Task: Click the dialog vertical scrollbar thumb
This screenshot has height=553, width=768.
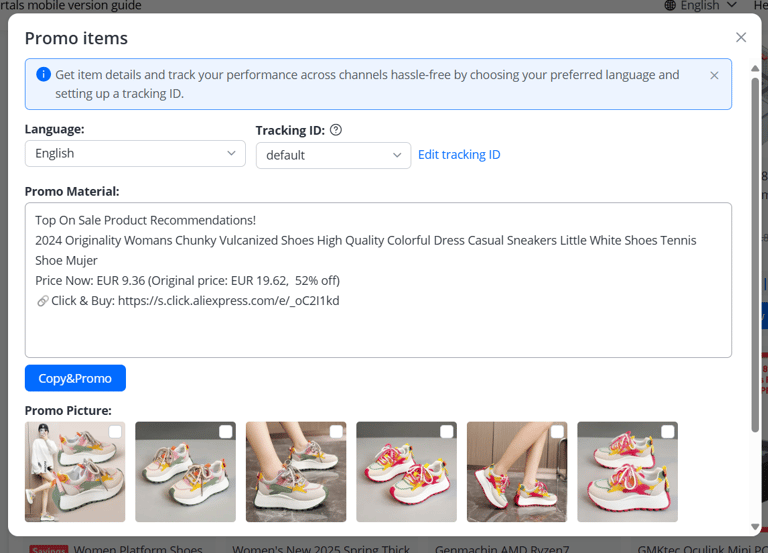Action: pos(755,255)
